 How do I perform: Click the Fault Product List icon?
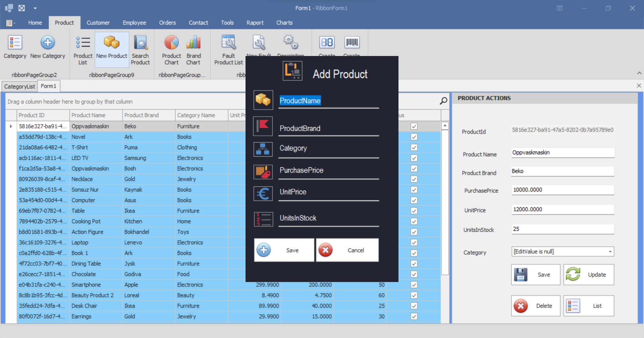(x=228, y=43)
